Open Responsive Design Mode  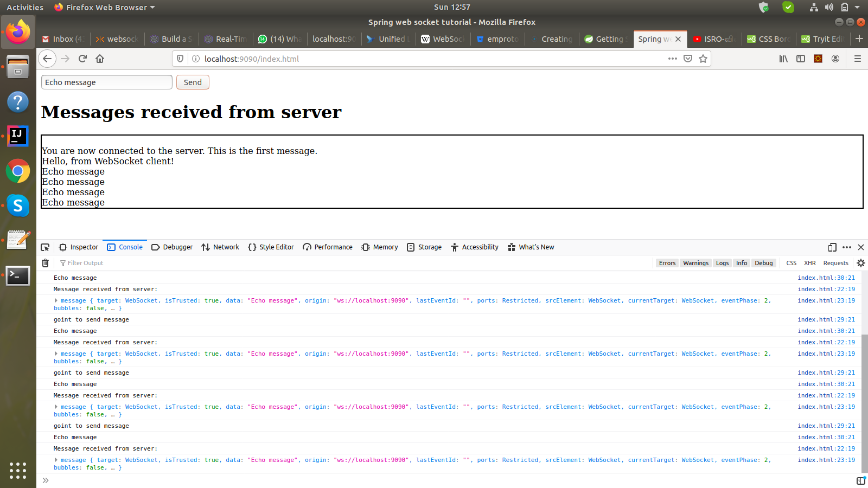click(x=832, y=247)
